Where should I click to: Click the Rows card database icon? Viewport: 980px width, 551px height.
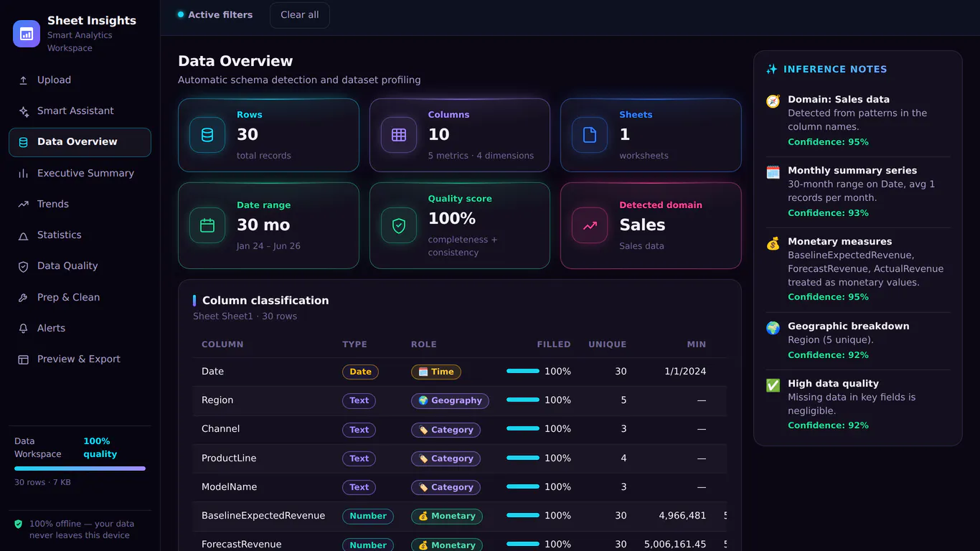207,135
